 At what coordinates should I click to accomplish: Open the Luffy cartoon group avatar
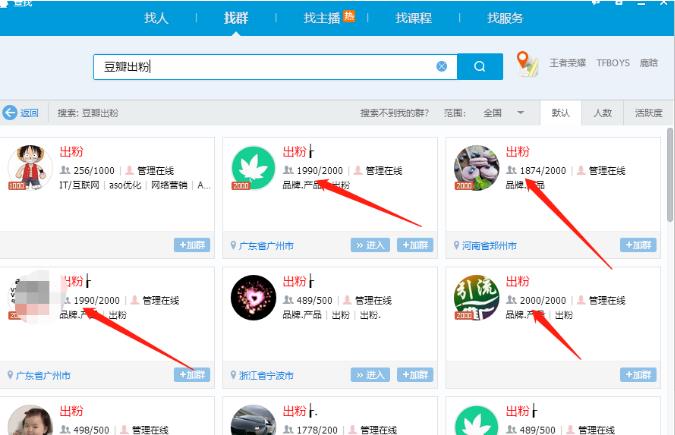(x=30, y=166)
